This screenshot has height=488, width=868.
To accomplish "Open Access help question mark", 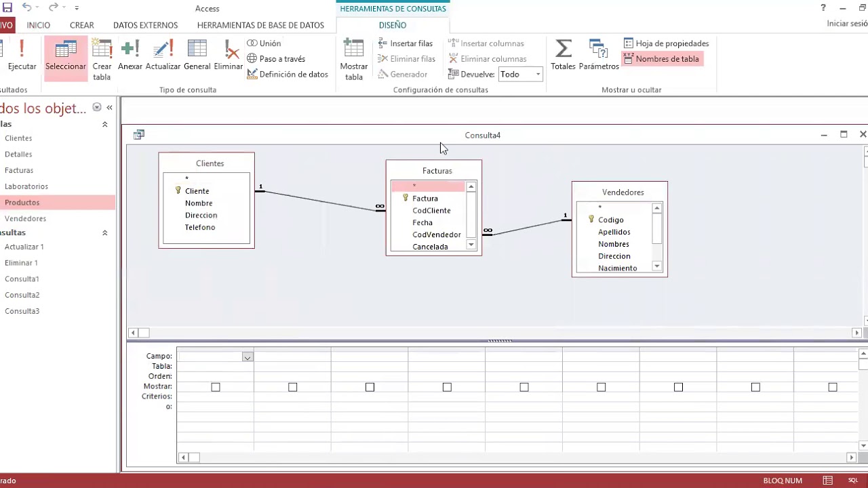I will (x=823, y=8).
